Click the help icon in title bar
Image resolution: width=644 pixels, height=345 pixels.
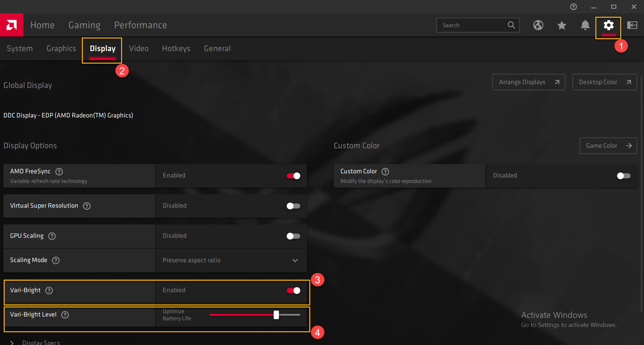574,7
